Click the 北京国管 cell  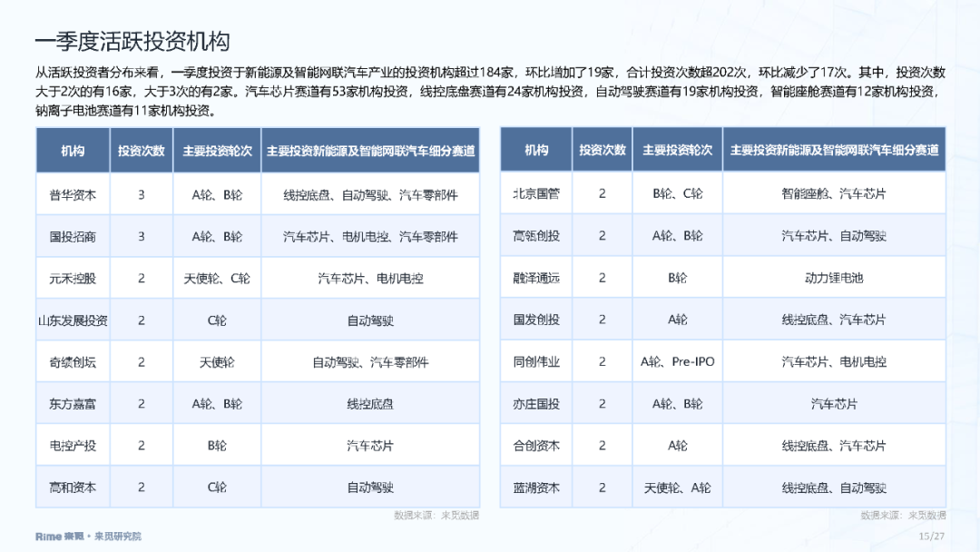[536, 193]
